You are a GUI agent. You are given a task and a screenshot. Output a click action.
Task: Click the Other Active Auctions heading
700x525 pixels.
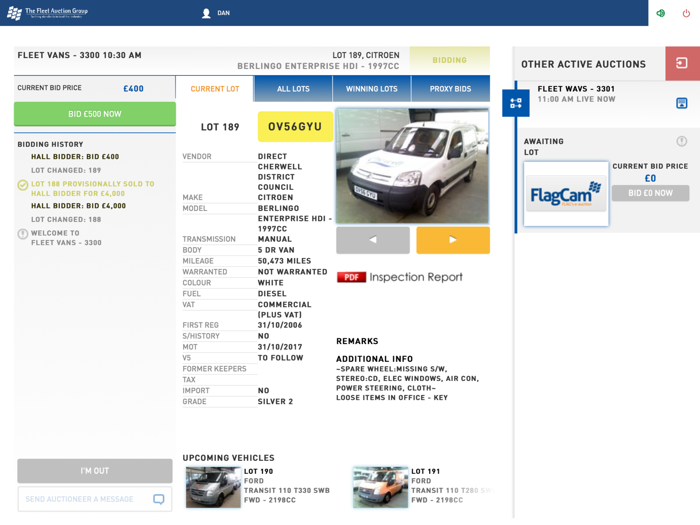click(583, 64)
